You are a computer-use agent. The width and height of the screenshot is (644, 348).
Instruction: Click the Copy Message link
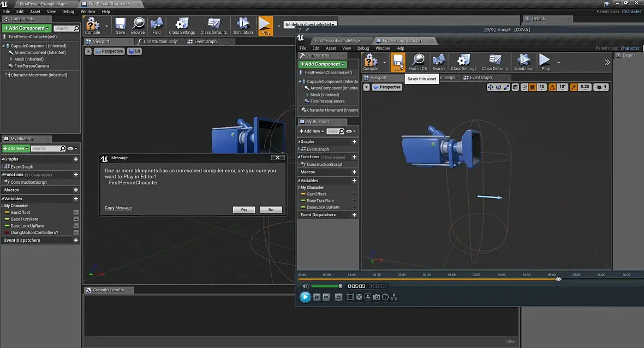[x=118, y=208]
